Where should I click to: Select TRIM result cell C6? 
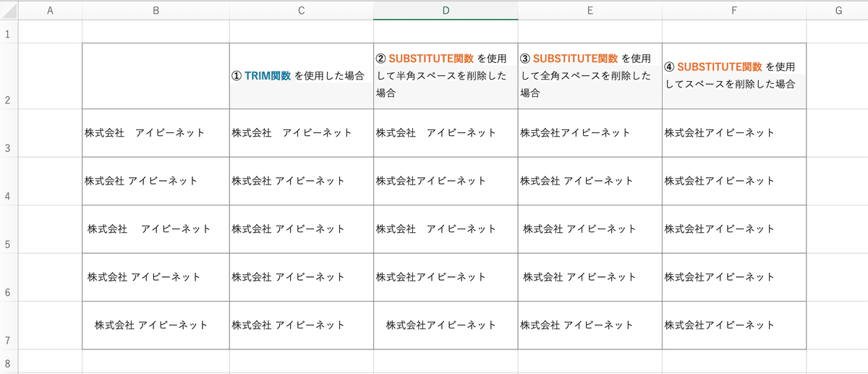(301, 277)
